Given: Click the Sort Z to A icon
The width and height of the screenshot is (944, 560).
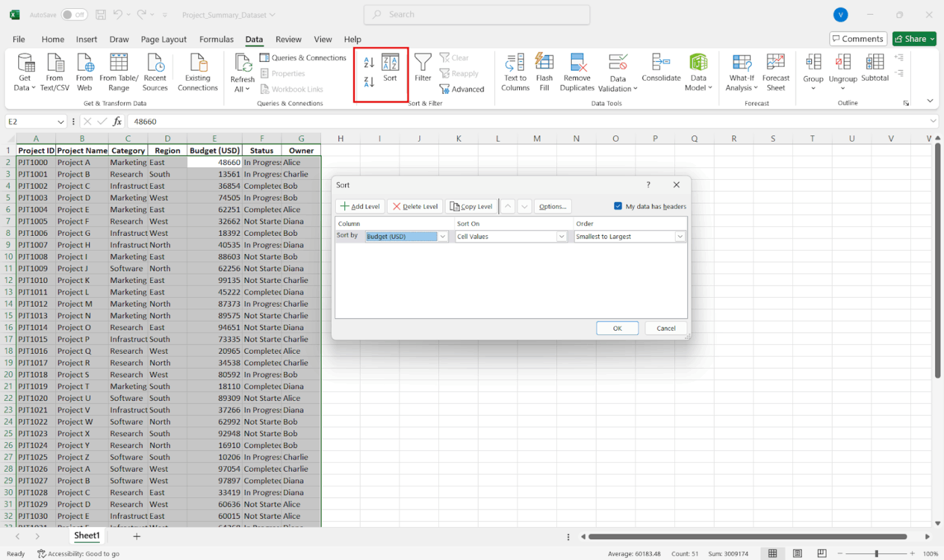Looking at the screenshot, I should 369,82.
